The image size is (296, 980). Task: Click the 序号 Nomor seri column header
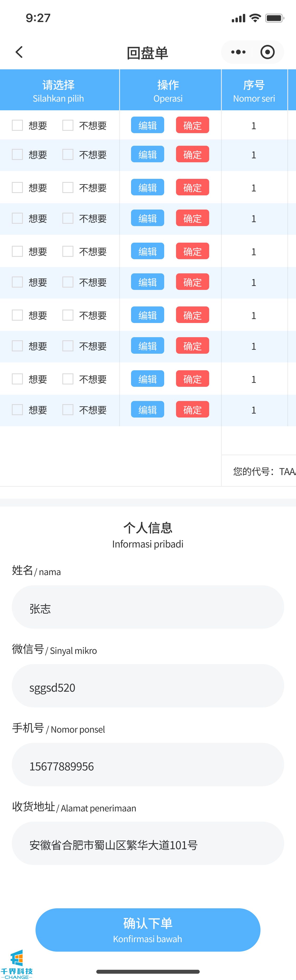click(x=254, y=91)
